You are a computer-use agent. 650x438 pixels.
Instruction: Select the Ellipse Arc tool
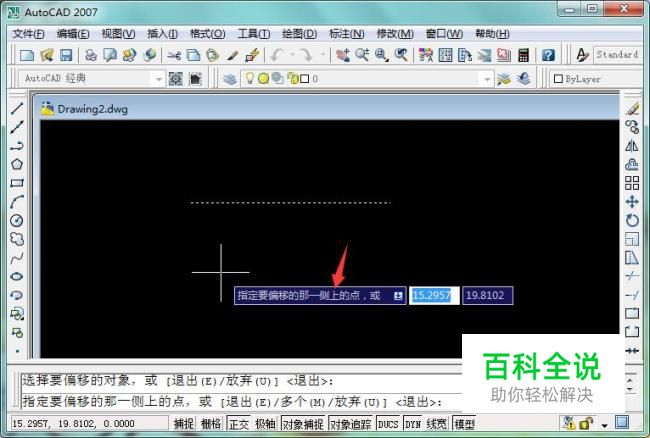17,295
